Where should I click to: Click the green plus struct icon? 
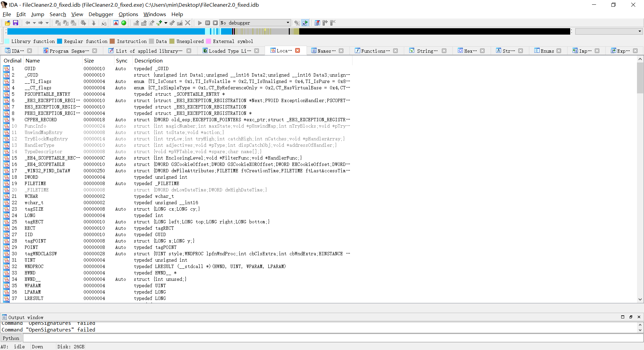tap(159, 23)
